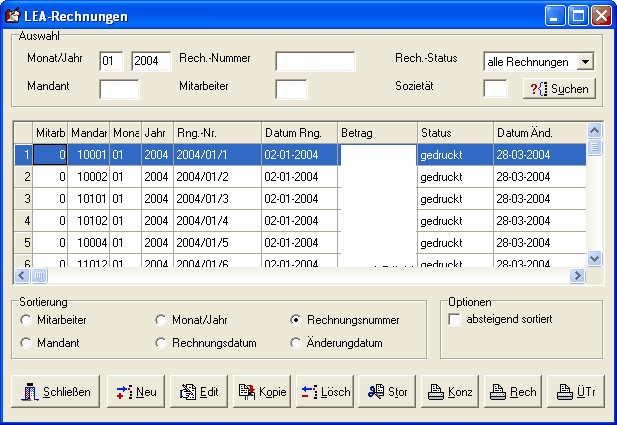Select row header number 5
The width and height of the screenshot is (617, 425).
coord(24,243)
